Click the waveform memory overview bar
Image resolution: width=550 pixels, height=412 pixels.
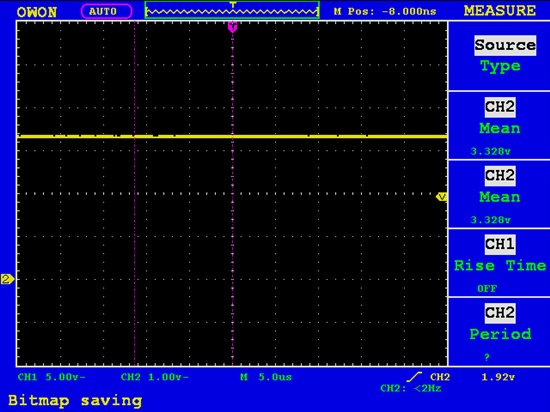coord(232,10)
